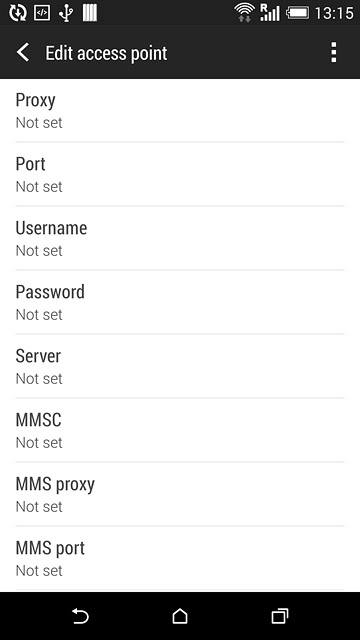Tap the Wi-Fi signal status icon
This screenshot has height=640, width=360.
(244, 12)
